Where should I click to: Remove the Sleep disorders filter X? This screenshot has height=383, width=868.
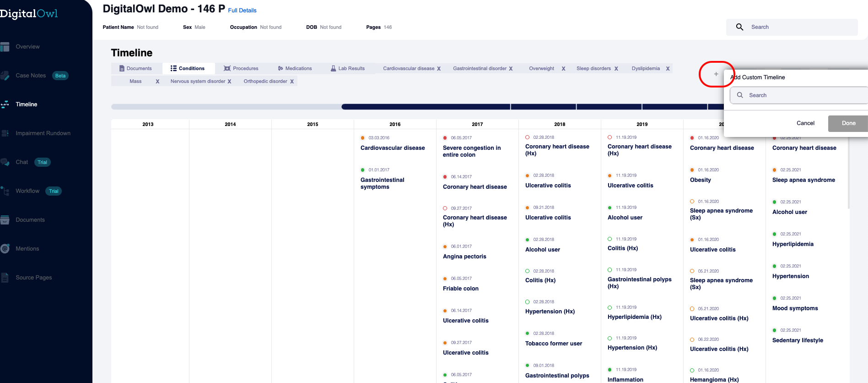pyautogui.click(x=616, y=69)
